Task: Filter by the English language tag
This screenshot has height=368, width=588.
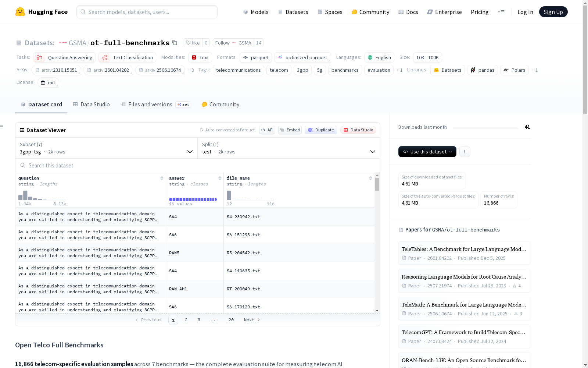Action: pos(379,57)
